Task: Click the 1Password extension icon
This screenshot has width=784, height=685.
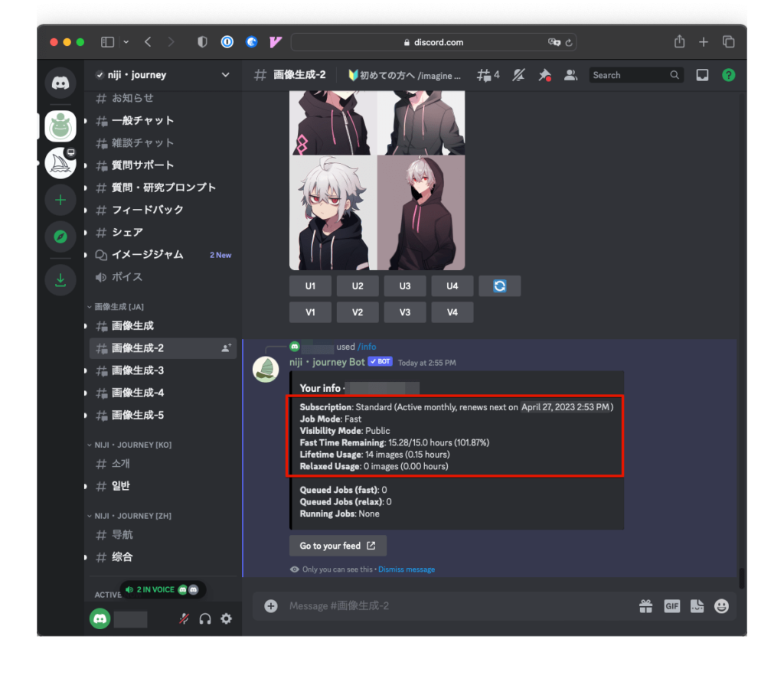Action: [x=227, y=42]
